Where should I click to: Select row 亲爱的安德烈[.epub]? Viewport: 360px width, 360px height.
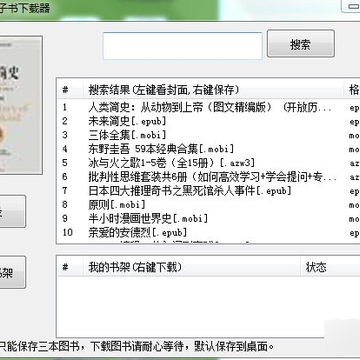tap(209, 232)
